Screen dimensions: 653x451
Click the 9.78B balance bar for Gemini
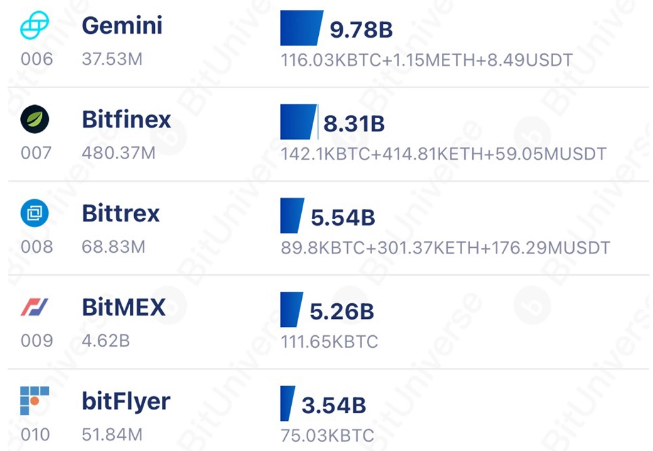[302, 28]
